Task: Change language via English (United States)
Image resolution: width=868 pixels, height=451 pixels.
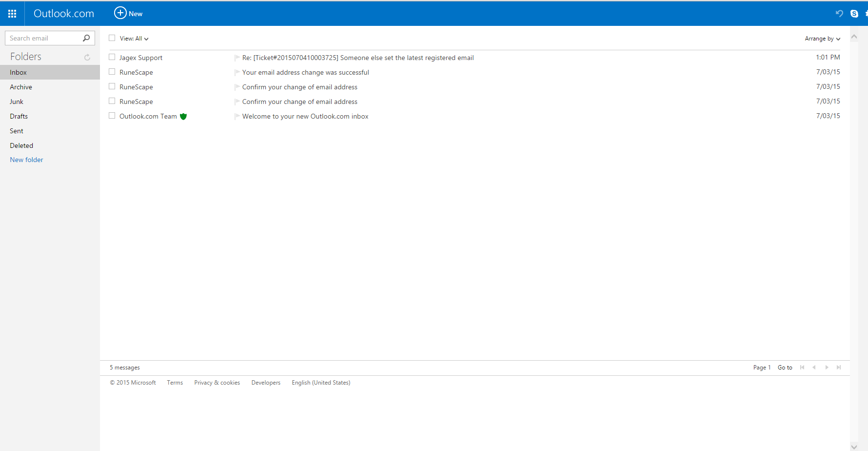Action: pos(321,383)
